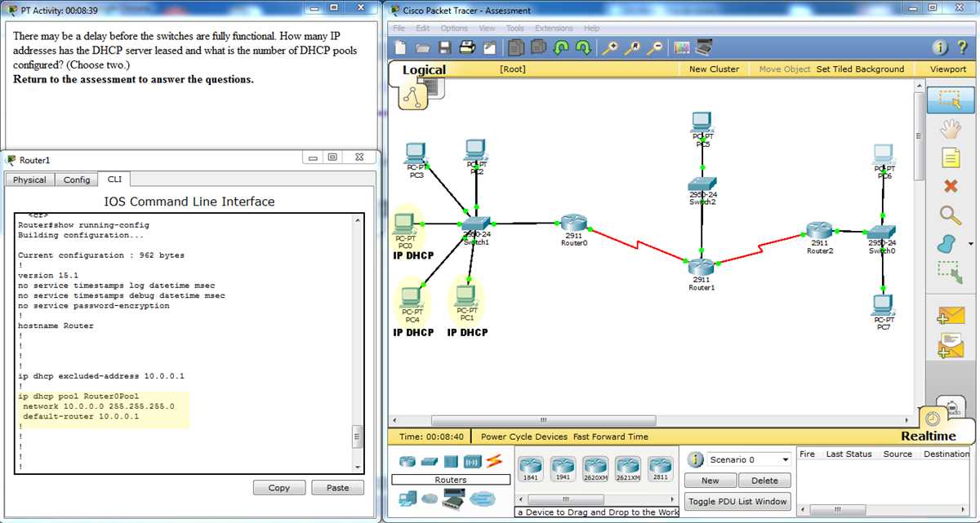Choose the Switches device category icon
980x523 pixels.
coord(429,461)
